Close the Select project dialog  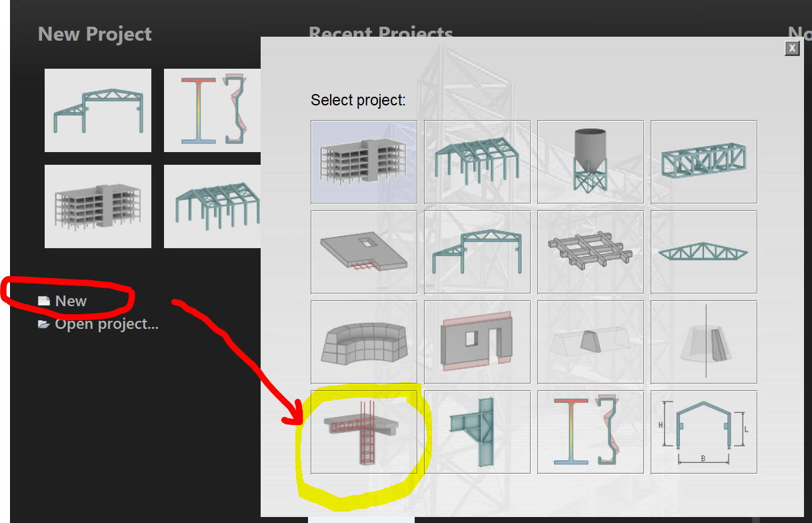(791, 48)
